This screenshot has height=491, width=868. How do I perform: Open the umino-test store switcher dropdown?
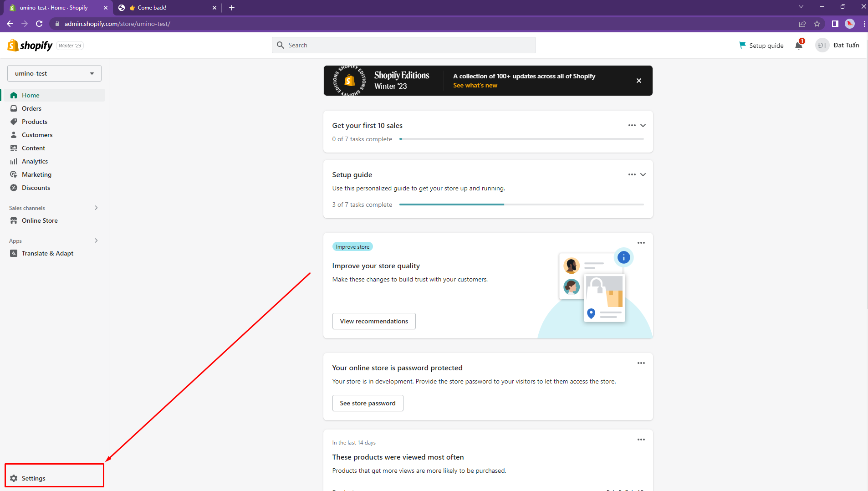click(54, 73)
